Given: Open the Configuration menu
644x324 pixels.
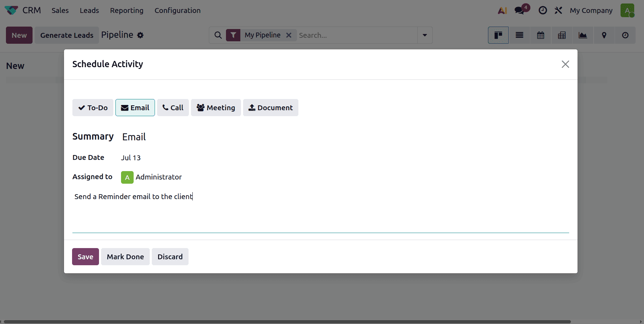Looking at the screenshot, I should click(x=177, y=10).
